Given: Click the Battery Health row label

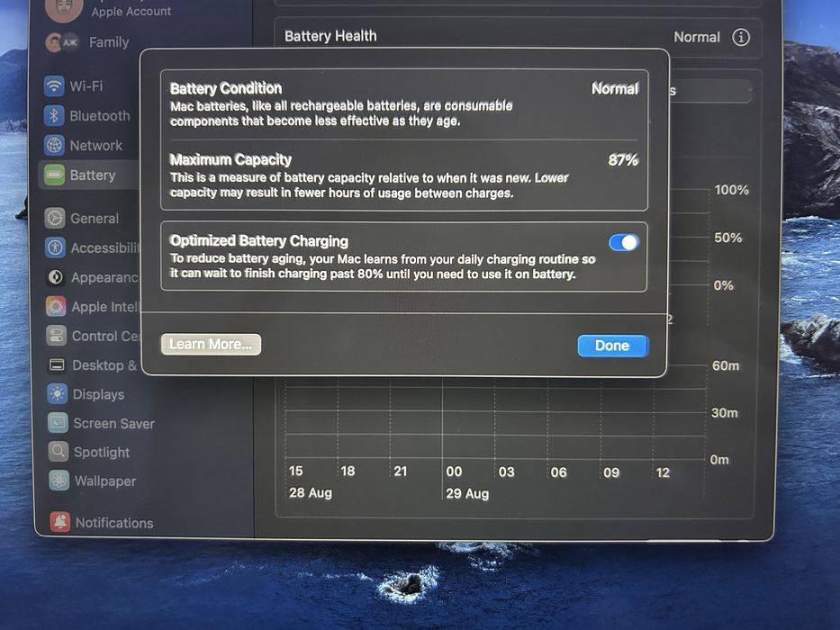Looking at the screenshot, I should tap(330, 36).
